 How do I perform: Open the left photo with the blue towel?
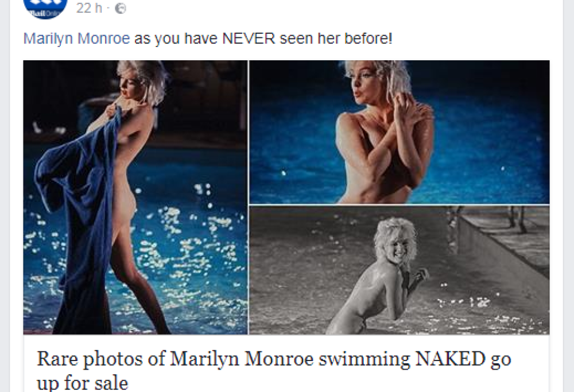coord(135,197)
